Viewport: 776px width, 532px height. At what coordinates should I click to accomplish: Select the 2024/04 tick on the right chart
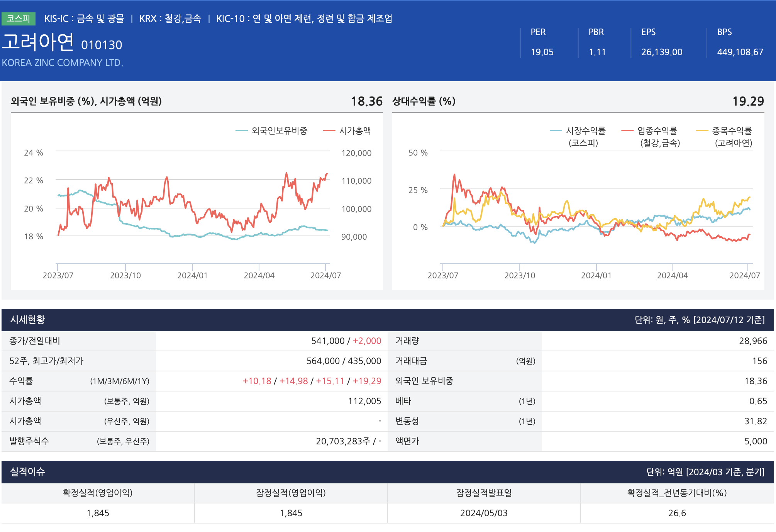point(672,275)
